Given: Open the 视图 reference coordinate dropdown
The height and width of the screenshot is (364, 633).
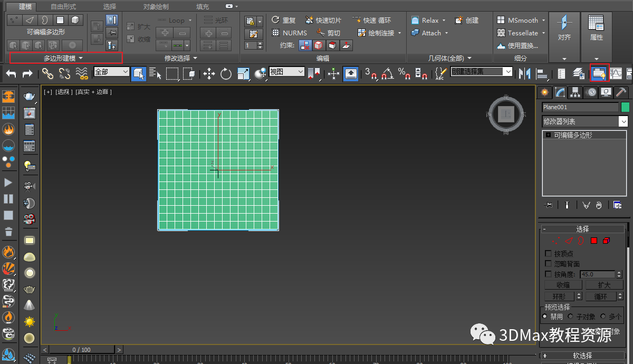Looking at the screenshot, I should [287, 72].
